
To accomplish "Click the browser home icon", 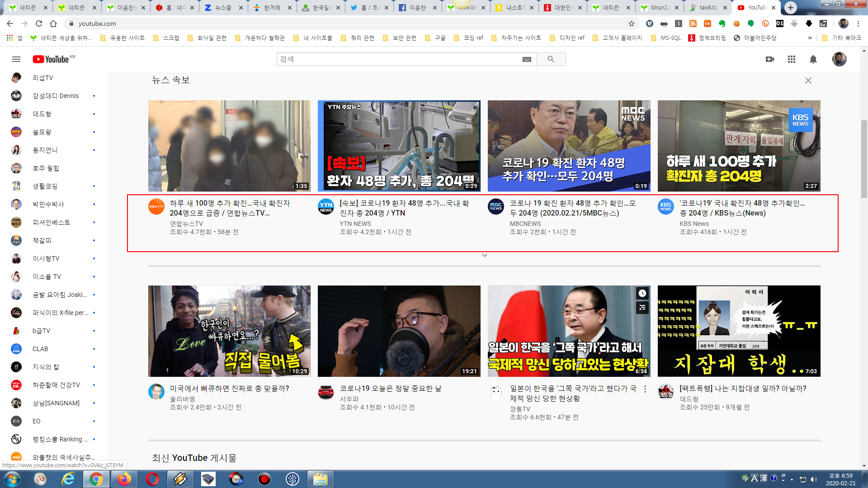I will 53,23.
